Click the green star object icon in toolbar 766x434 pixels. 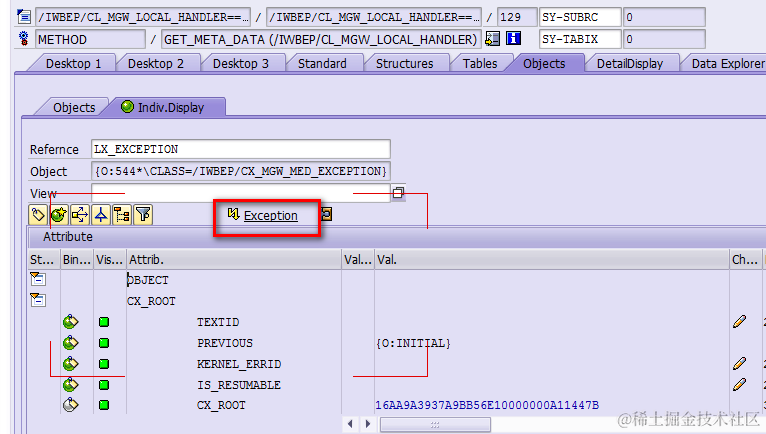point(60,215)
